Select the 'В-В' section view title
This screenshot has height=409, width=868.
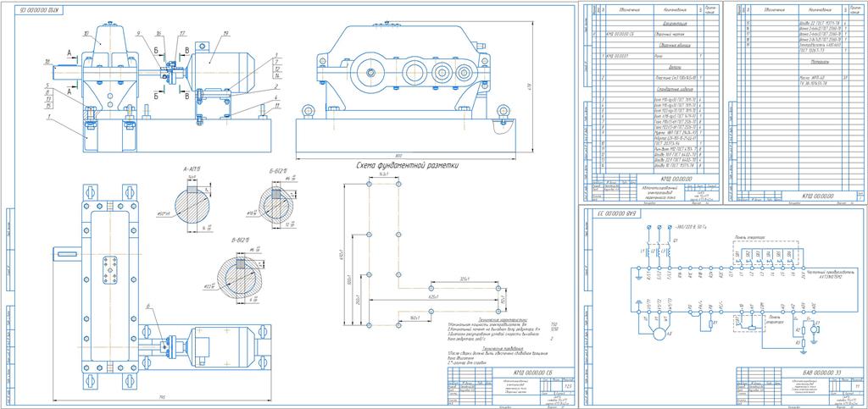pyautogui.click(x=239, y=241)
